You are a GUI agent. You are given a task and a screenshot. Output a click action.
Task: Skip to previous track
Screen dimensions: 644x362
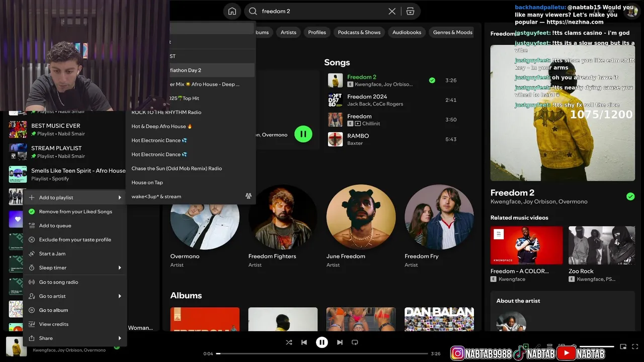304,342
